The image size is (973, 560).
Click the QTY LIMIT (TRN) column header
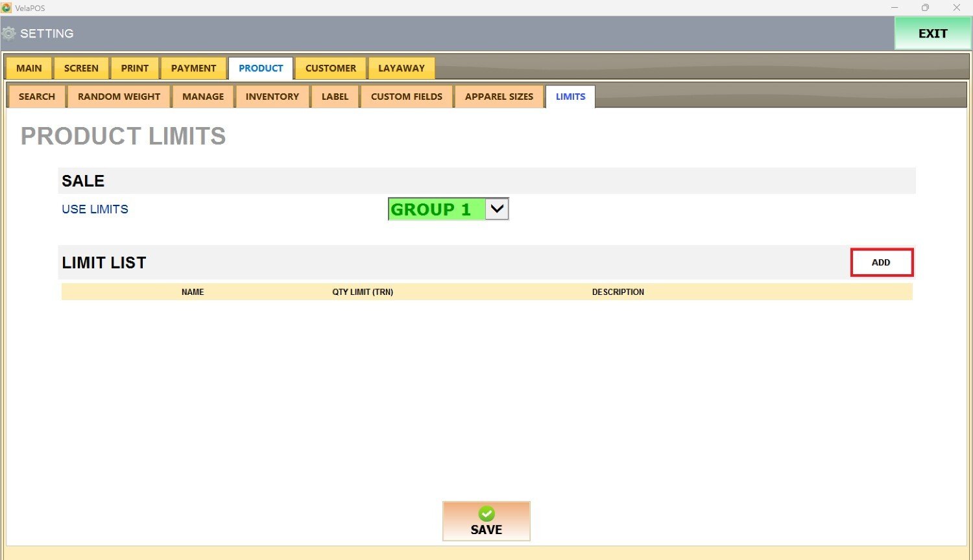[x=363, y=292]
